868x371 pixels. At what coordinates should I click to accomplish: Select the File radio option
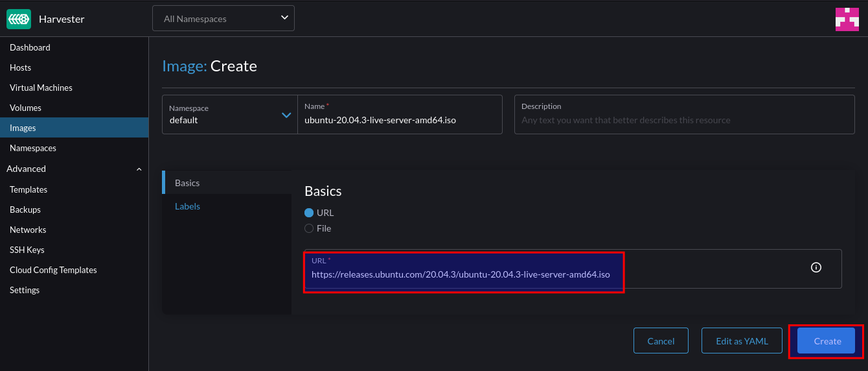pyautogui.click(x=309, y=228)
